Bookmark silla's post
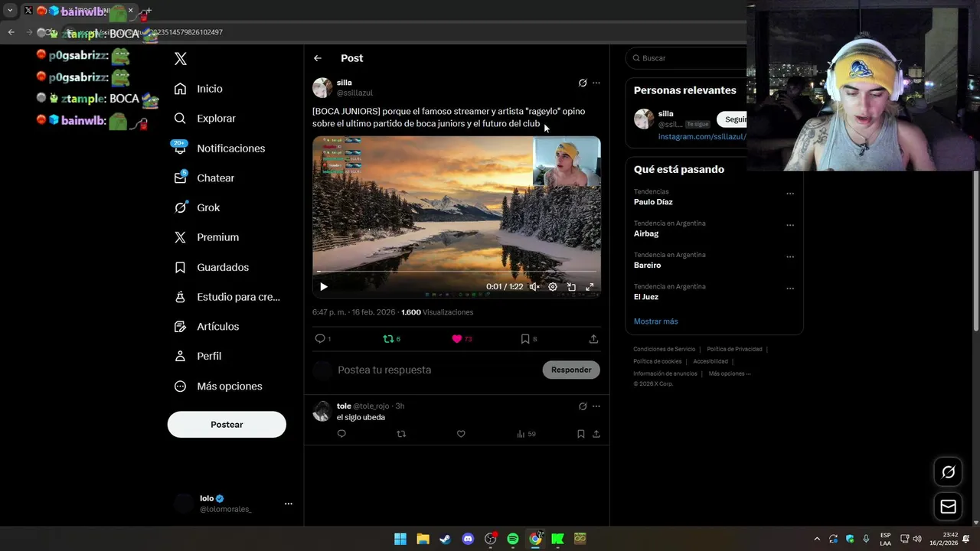Image resolution: width=980 pixels, height=551 pixels. coord(525,339)
